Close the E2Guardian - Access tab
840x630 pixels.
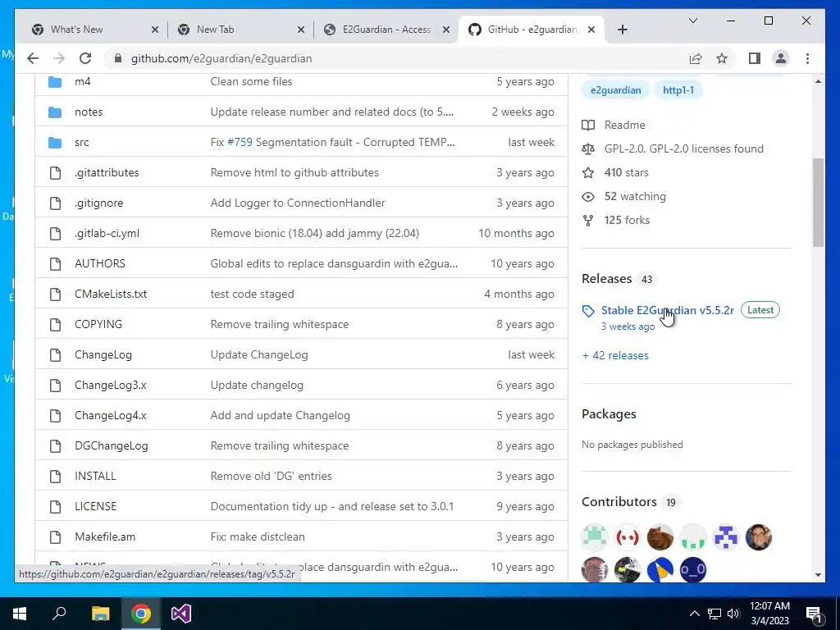coord(445,30)
